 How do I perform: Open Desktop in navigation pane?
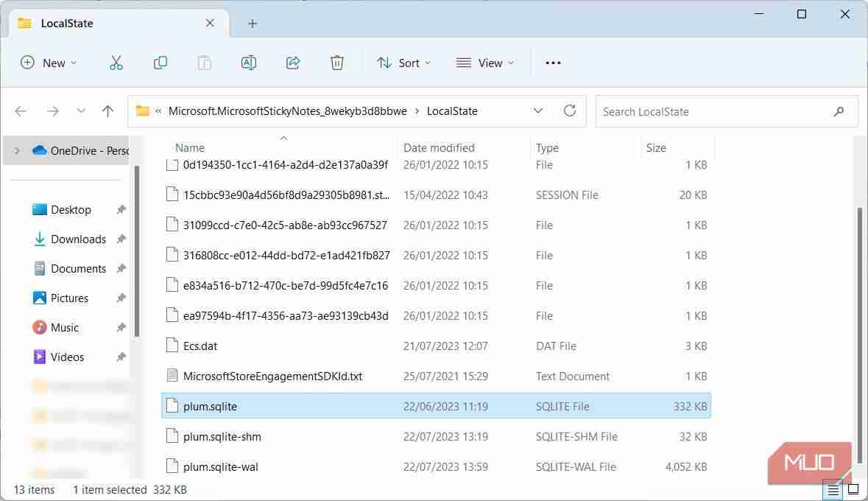71,209
